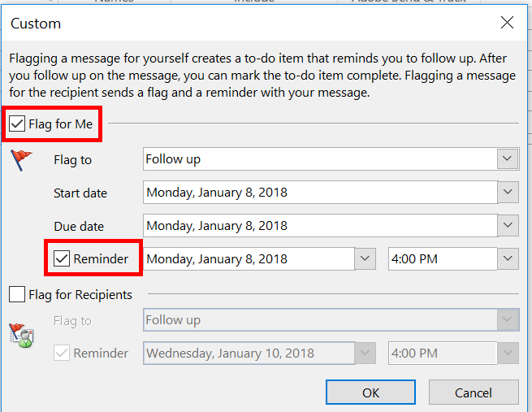Open the Start date picker arrow
532x412 pixels.
coord(508,193)
